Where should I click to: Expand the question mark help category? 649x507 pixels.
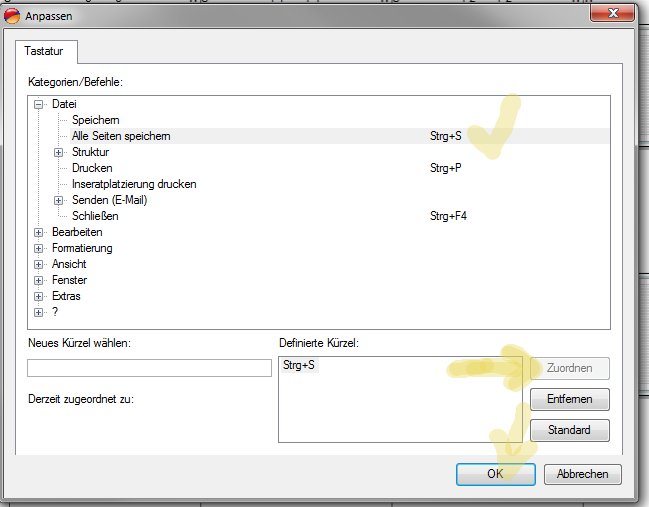[x=39, y=312]
